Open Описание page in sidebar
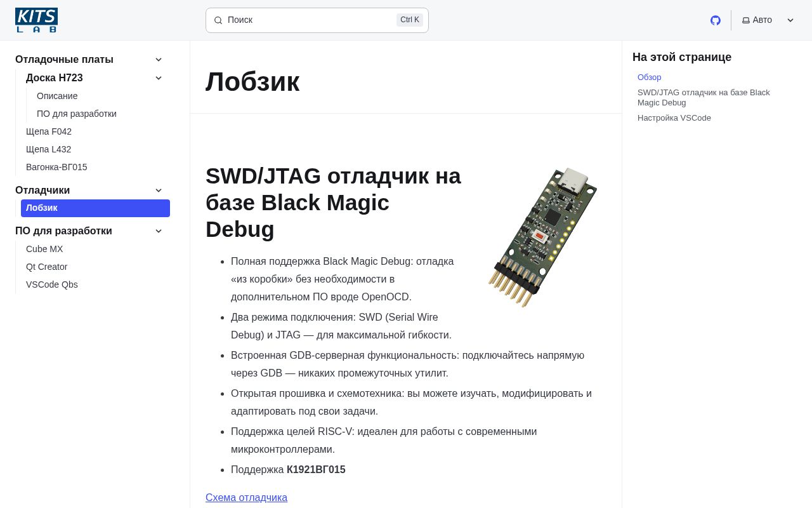 [x=57, y=96]
